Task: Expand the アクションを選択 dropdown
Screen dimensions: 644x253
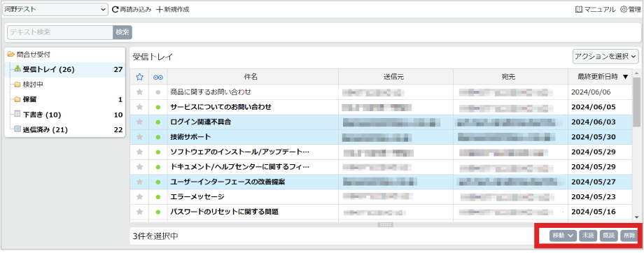Action: tap(605, 57)
